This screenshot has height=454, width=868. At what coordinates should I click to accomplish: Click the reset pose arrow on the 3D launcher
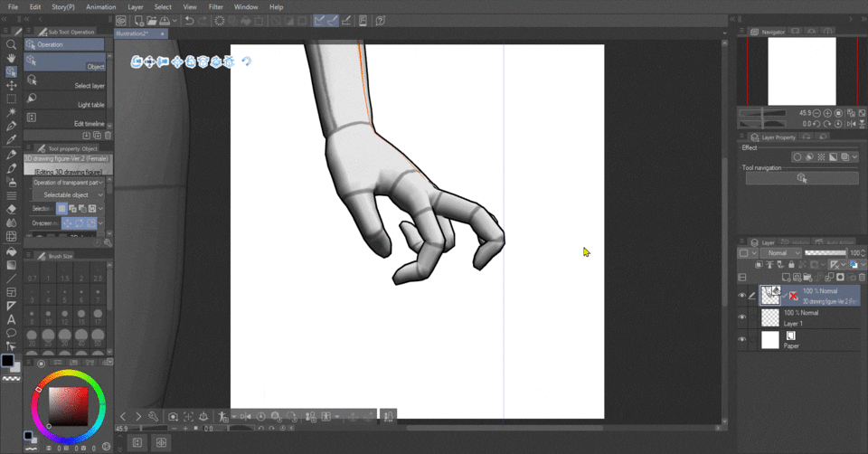[x=246, y=61]
